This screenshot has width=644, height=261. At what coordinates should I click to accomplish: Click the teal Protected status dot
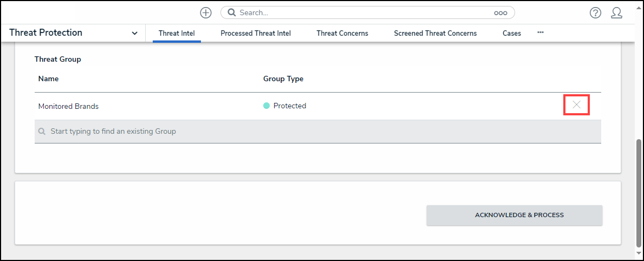(266, 106)
